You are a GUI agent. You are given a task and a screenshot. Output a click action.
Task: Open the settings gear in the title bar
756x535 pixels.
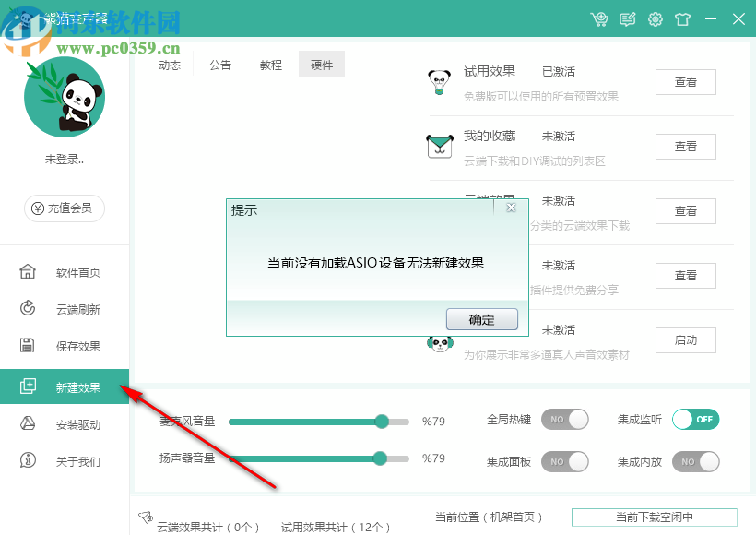click(x=655, y=18)
